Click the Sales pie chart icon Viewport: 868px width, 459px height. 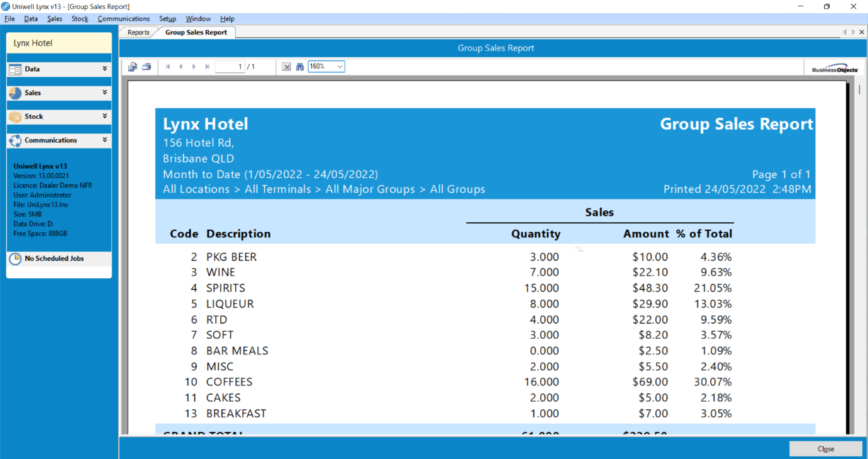click(x=15, y=93)
